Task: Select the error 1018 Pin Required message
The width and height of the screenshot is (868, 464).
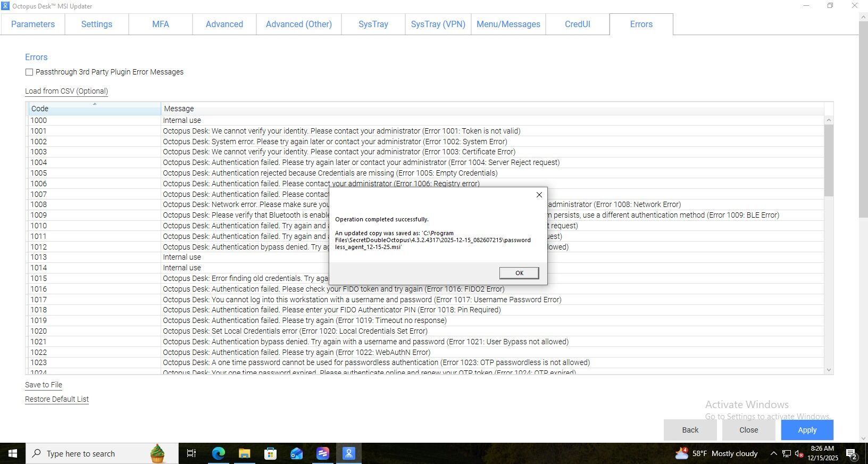Action: [x=332, y=310]
